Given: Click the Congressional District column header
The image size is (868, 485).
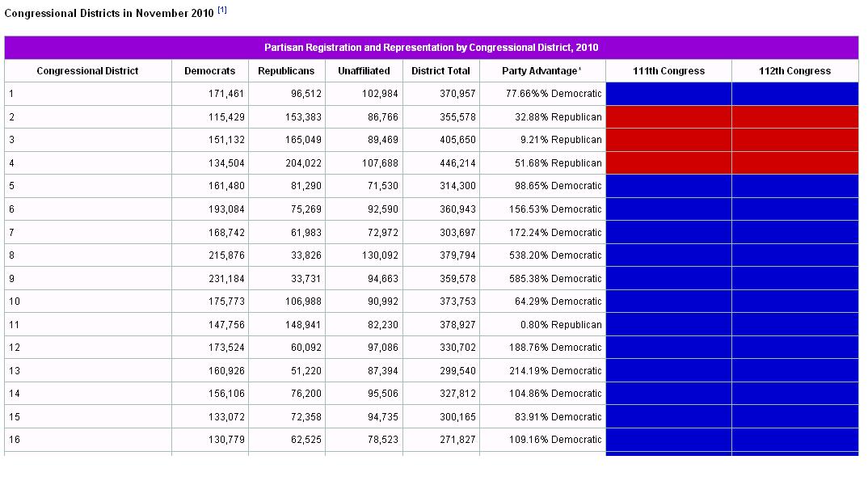Looking at the screenshot, I should 87,71.
